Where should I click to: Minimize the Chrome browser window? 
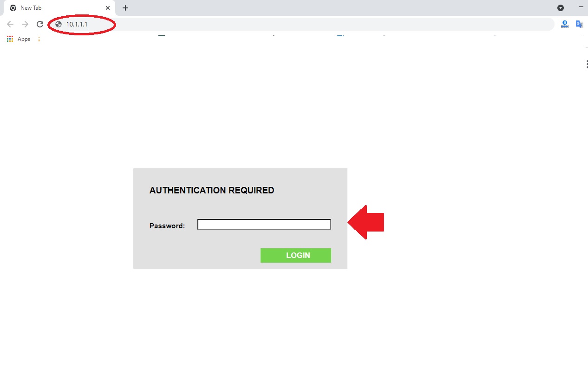581,7
